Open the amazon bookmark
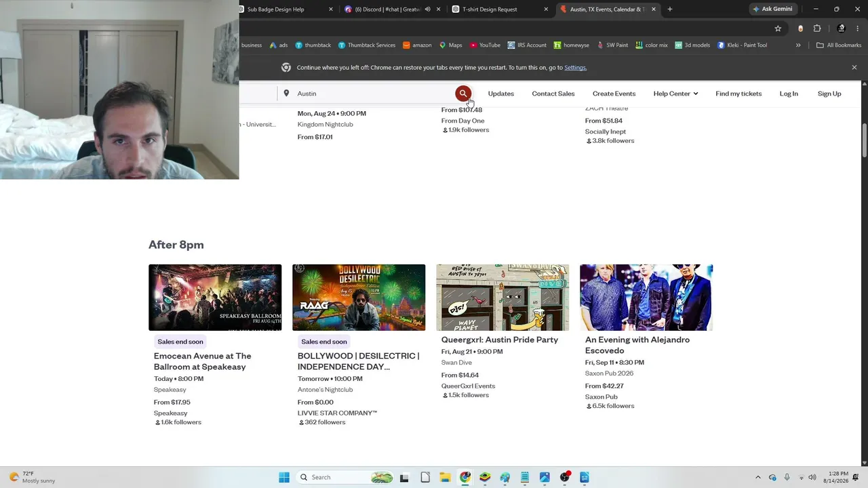 click(x=417, y=45)
